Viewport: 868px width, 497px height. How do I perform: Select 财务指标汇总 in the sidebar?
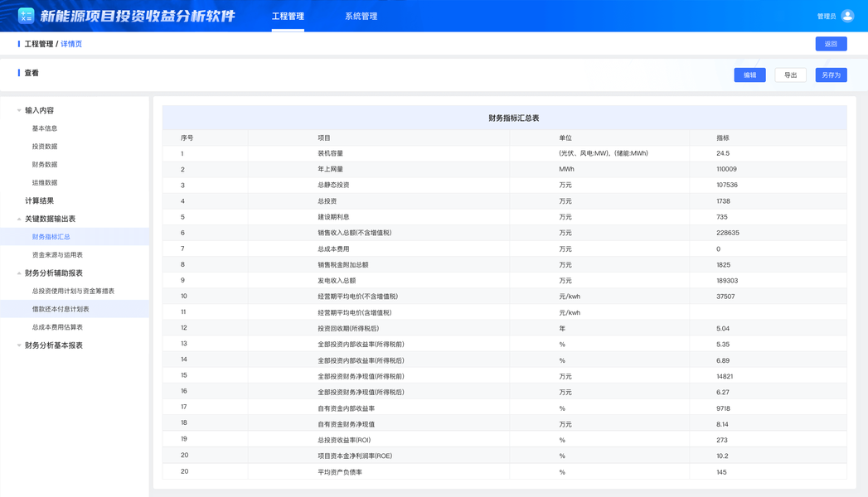tap(51, 237)
